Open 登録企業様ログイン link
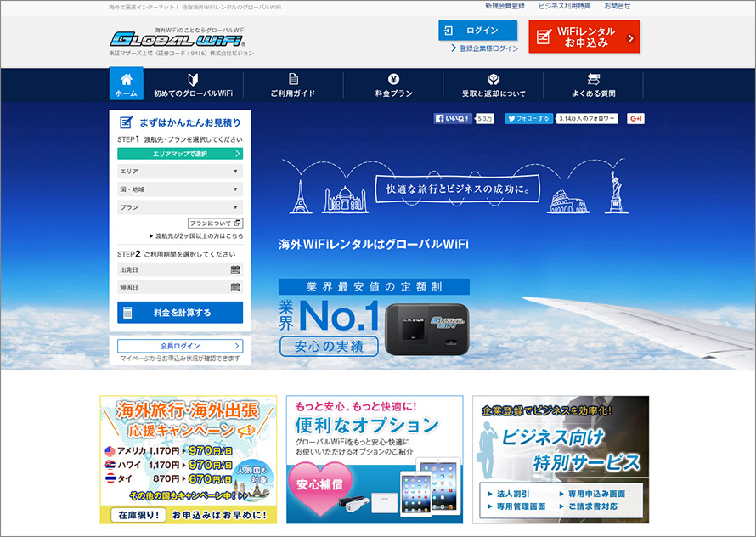Image resolution: width=756 pixels, height=537 pixels. pos(485,48)
